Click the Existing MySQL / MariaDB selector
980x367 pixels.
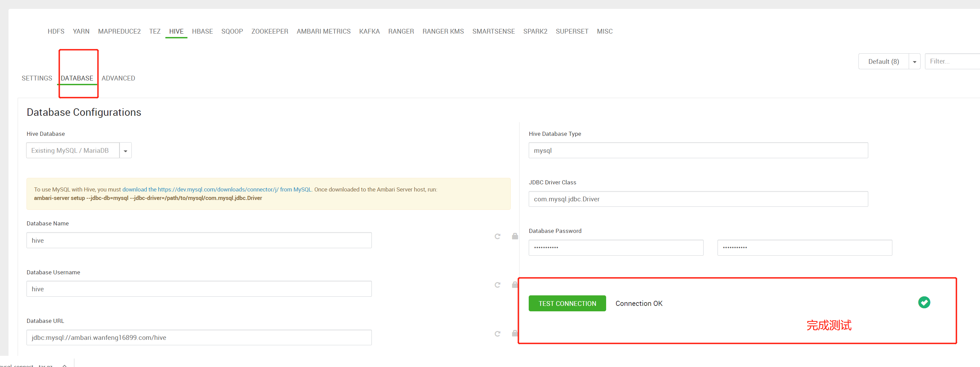tap(73, 151)
